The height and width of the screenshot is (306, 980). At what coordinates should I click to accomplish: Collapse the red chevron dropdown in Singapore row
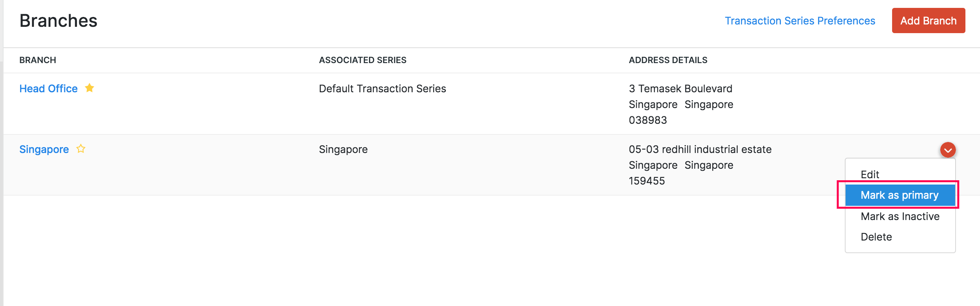[948, 150]
